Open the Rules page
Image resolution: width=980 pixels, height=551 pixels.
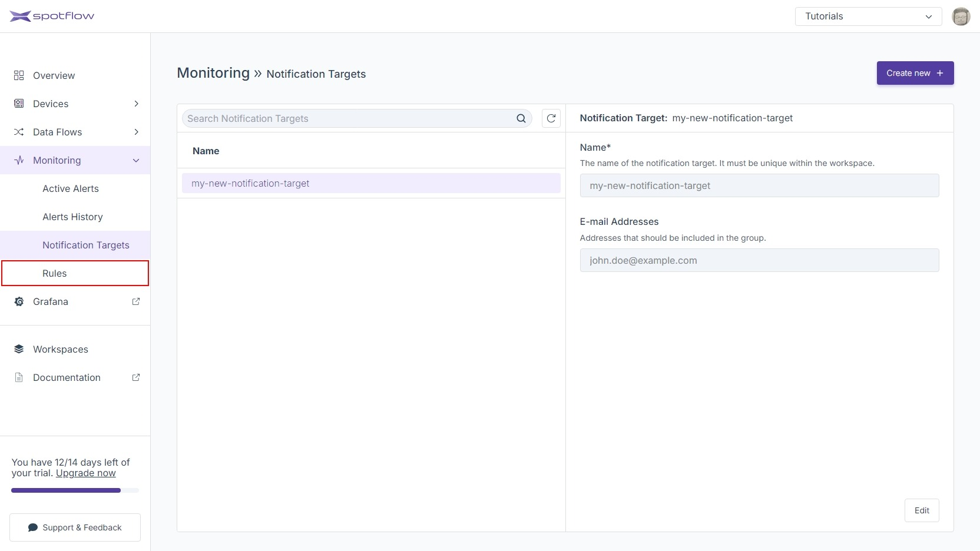click(75, 273)
